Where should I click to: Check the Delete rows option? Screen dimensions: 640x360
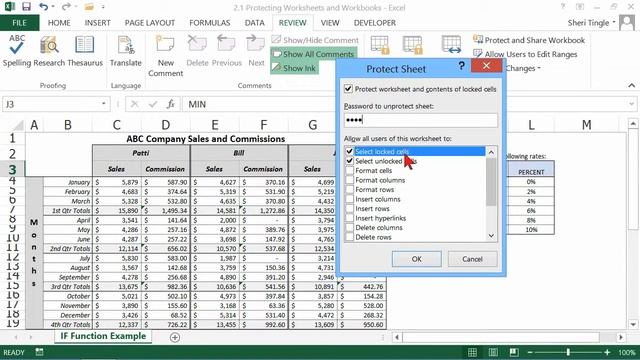point(349,237)
